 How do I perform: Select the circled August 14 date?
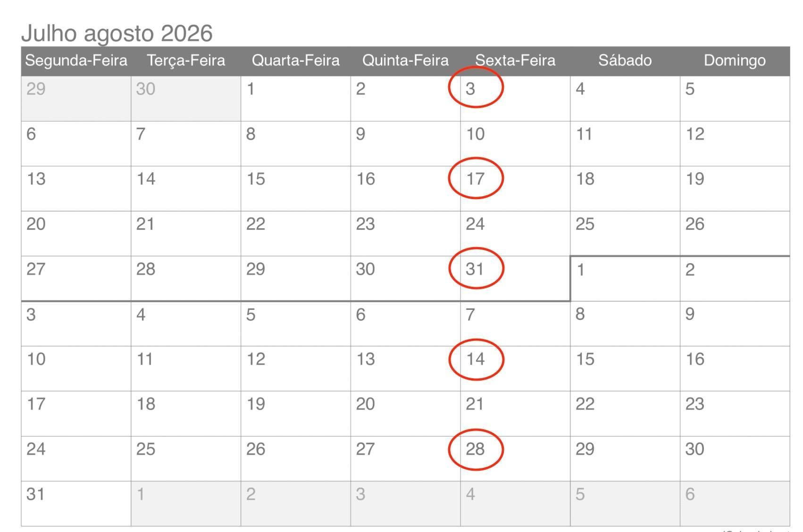[x=476, y=359]
